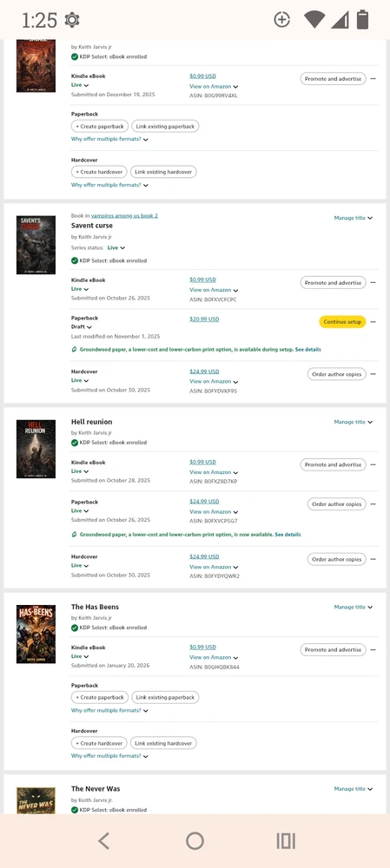
Task: Open ellipsis menu for Hell reunion Kindle eBook
Action: pos(373,464)
